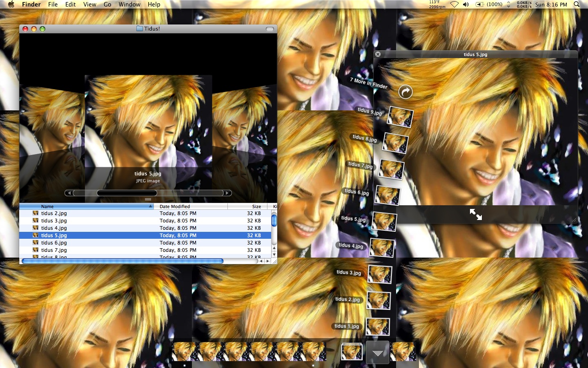Open tidus 9.jpg from the Dock stack fan
The width and height of the screenshot is (588, 368).
[400, 117]
